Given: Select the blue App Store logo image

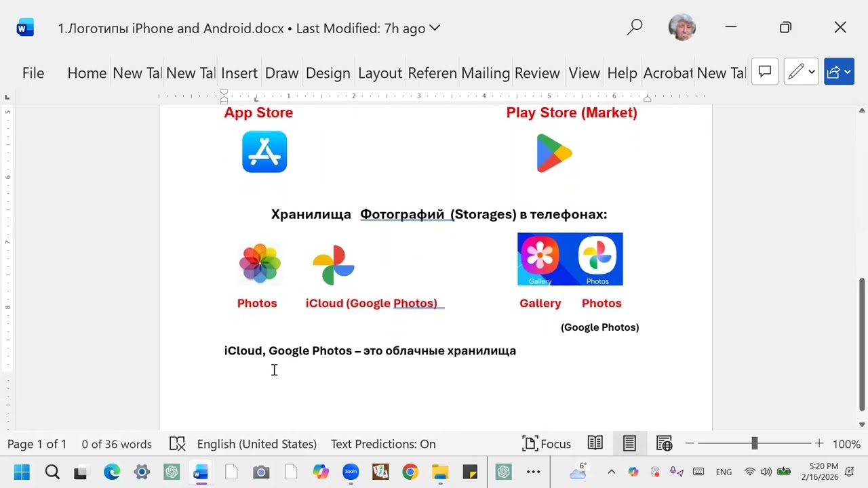Looking at the screenshot, I should (264, 152).
